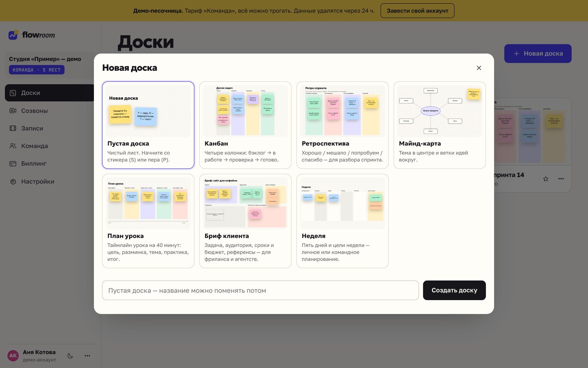Toggle dark mode moon icon
The image size is (588, 368).
point(70,356)
